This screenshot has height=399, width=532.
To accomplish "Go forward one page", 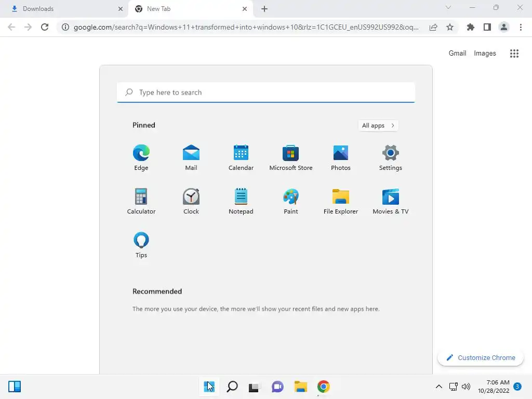I will (28, 27).
